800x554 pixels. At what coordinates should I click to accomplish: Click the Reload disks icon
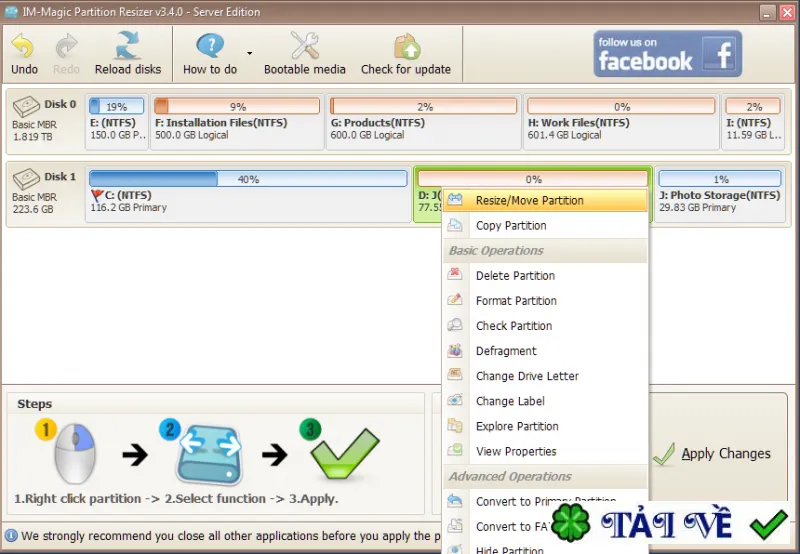[x=128, y=45]
